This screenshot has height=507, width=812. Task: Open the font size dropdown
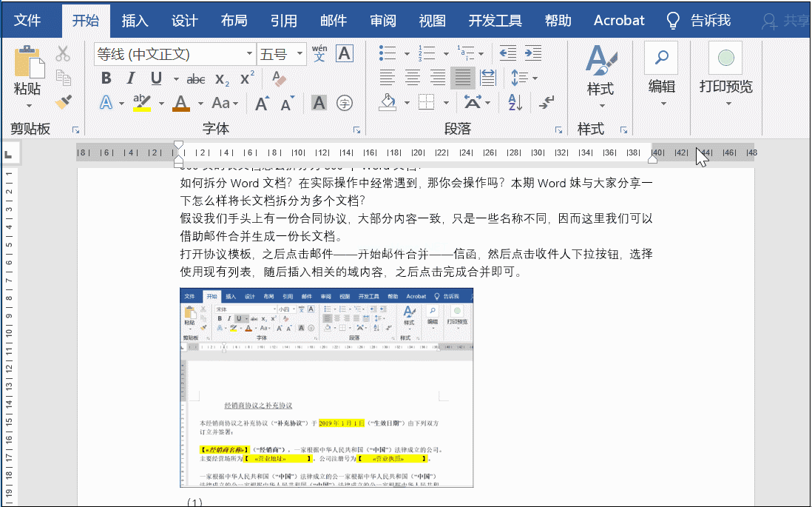coord(300,54)
